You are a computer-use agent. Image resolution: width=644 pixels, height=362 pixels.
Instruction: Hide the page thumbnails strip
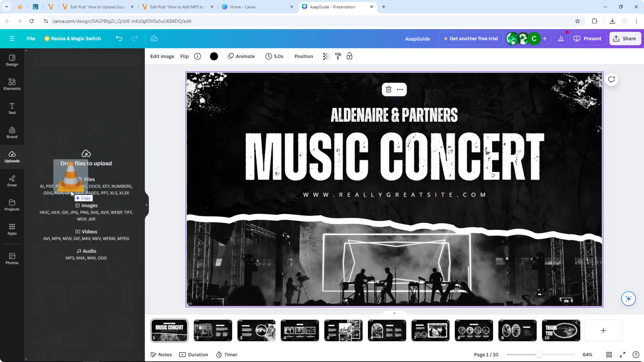click(x=394, y=313)
